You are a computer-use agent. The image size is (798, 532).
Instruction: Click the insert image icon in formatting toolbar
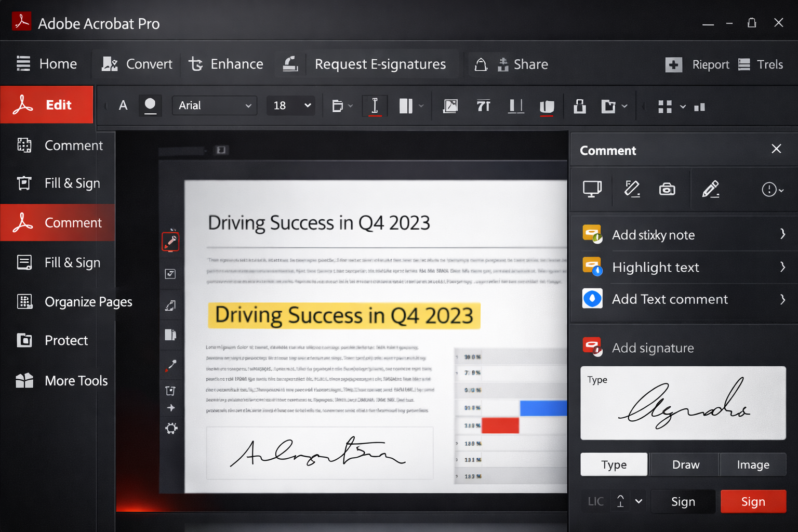point(450,106)
